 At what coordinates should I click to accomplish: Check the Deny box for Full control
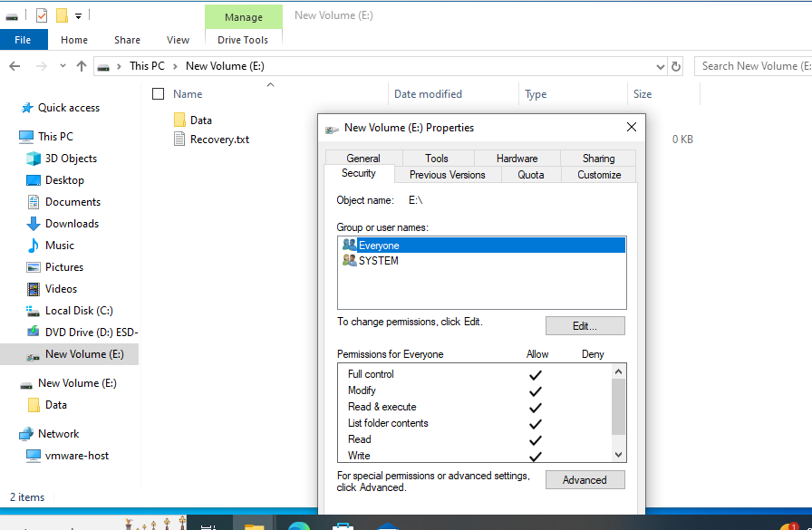click(593, 373)
